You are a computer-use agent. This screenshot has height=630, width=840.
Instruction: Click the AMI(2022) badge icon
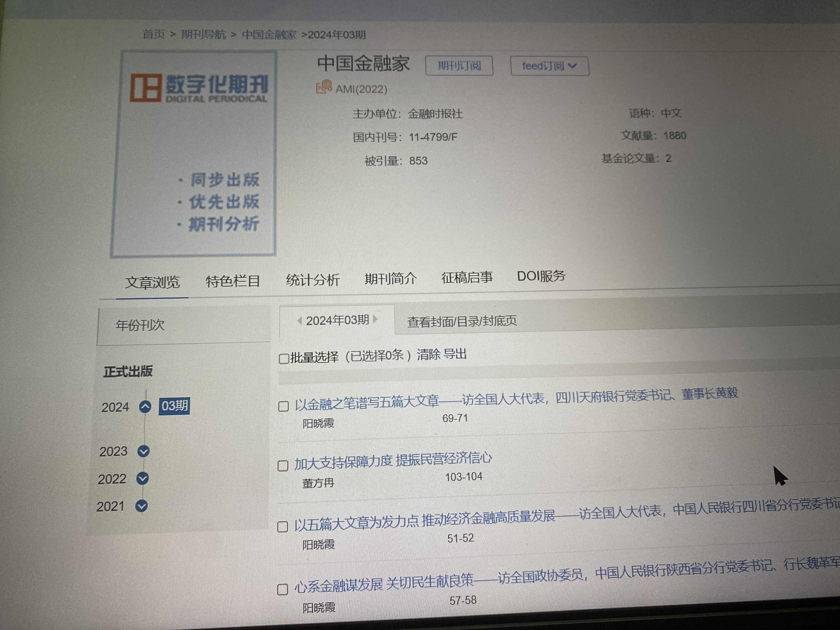coord(324,87)
